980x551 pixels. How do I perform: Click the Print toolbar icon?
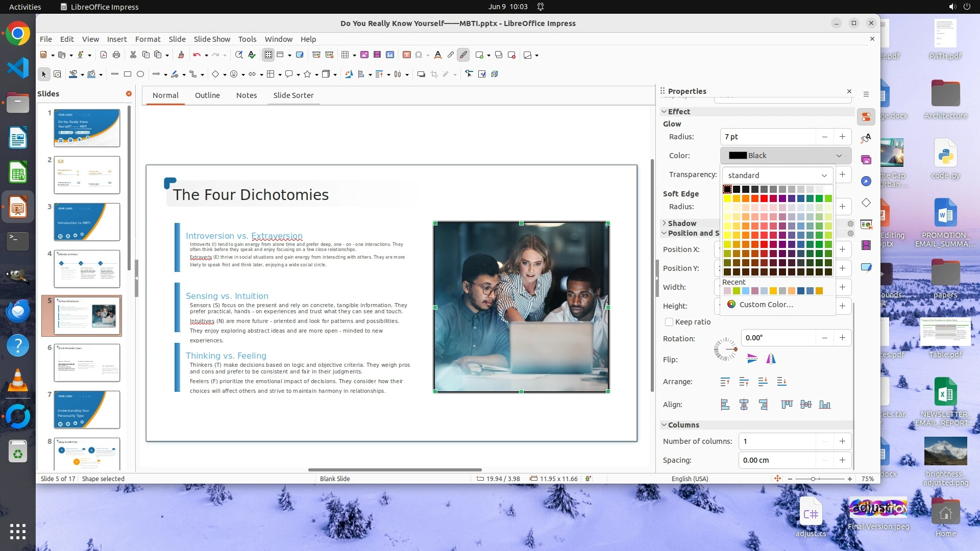(x=116, y=55)
